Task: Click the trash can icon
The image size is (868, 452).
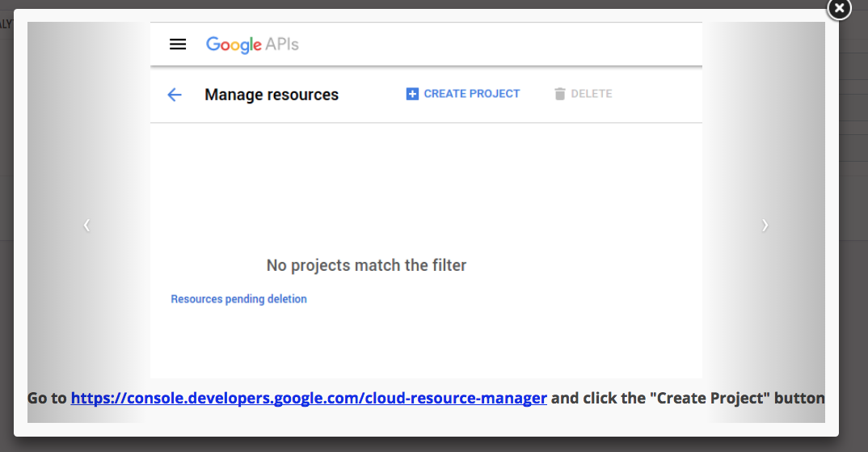Action: click(560, 94)
